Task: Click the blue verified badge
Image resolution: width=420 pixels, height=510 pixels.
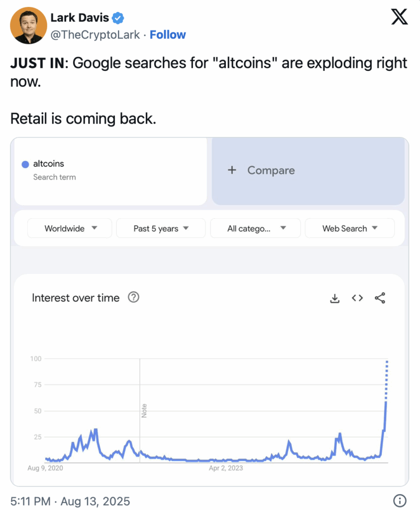Action: tap(118, 18)
